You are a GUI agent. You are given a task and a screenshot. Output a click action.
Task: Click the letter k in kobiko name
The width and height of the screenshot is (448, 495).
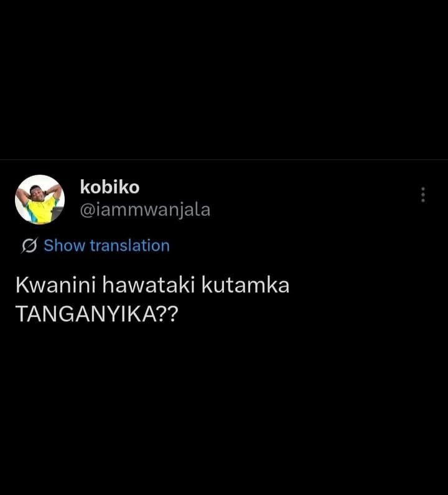point(85,187)
